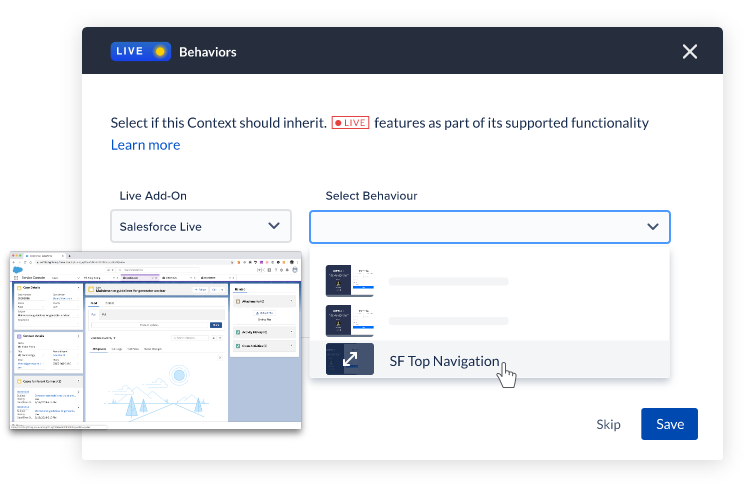Image resolution: width=753 pixels, height=493 pixels.
Task: Choose the SF Top Navigation option
Action: [443, 361]
